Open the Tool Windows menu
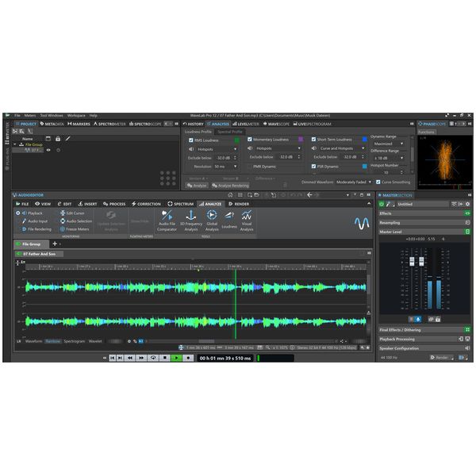The height and width of the screenshot is (476, 476). [x=52, y=115]
